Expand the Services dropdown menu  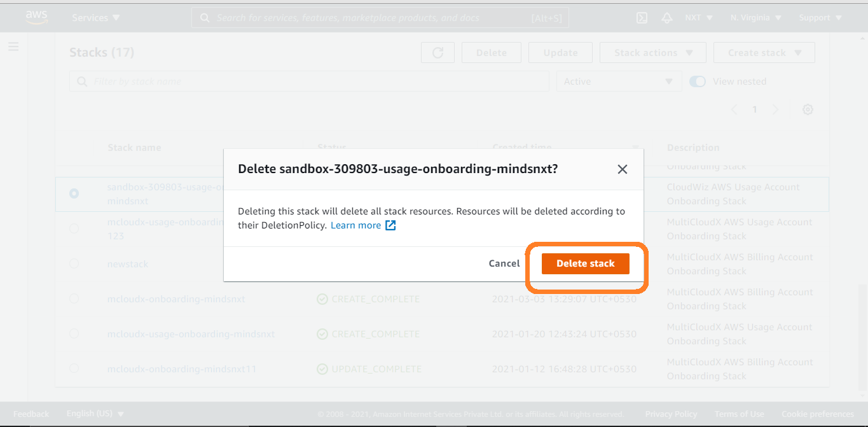tap(96, 18)
